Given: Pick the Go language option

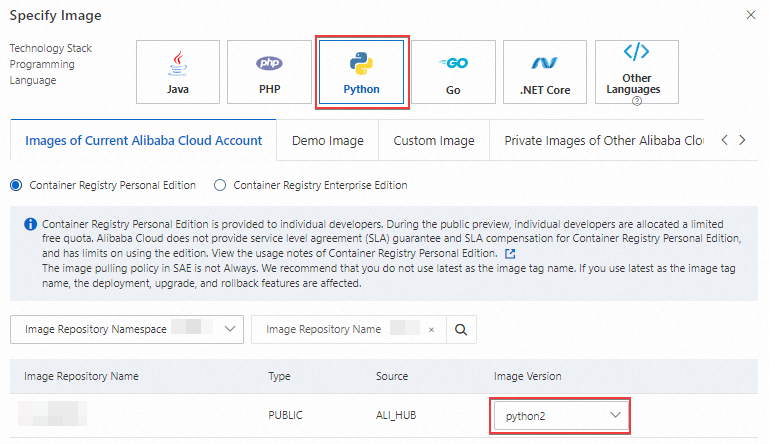Looking at the screenshot, I should pyautogui.click(x=453, y=72).
